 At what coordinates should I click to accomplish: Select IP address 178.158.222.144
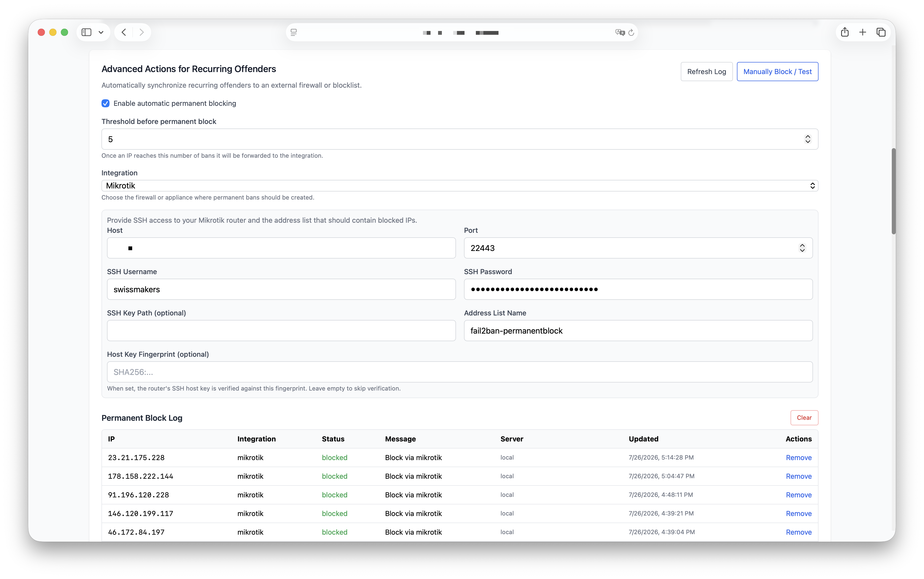click(140, 476)
